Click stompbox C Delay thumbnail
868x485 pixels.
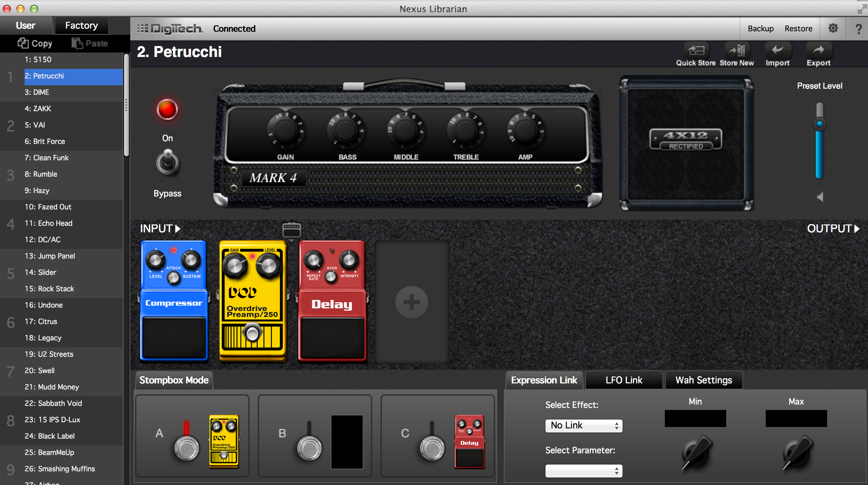[x=469, y=442]
